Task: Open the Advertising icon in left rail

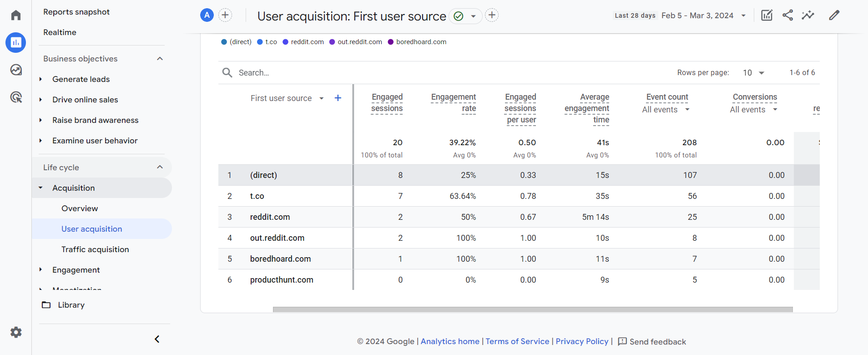Action: (x=16, y=97)
